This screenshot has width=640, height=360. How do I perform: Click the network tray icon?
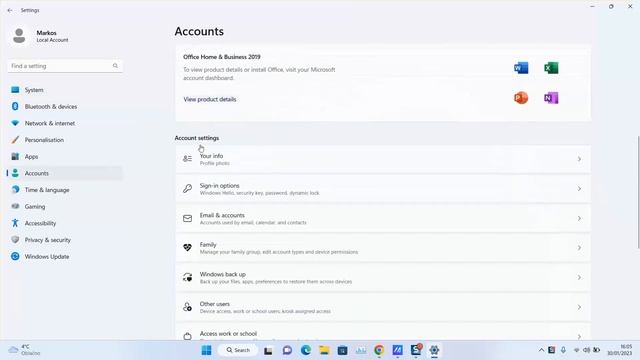(x=576, y=350)
